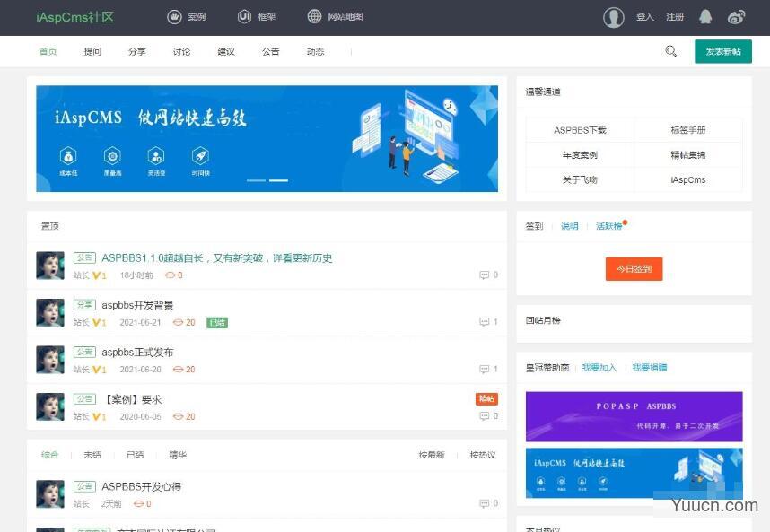Screen dimensions: 770x532
Task: Click the Weibo login icon
Action: [736, 17]
